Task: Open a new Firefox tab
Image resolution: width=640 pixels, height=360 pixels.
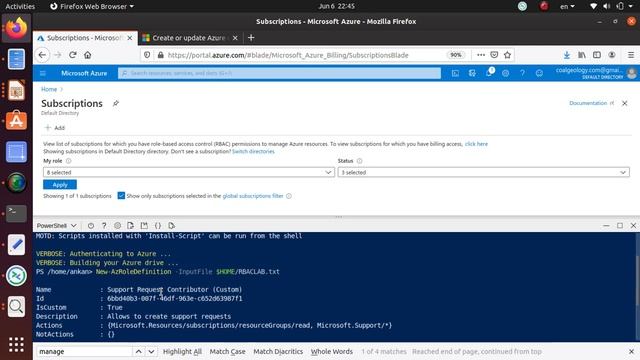Action: click(x=251, y=38)
